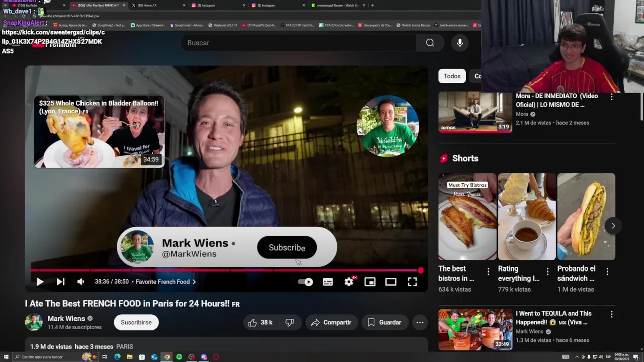Open the $325 Whole Chicken suggested video card

pos(99,131)
